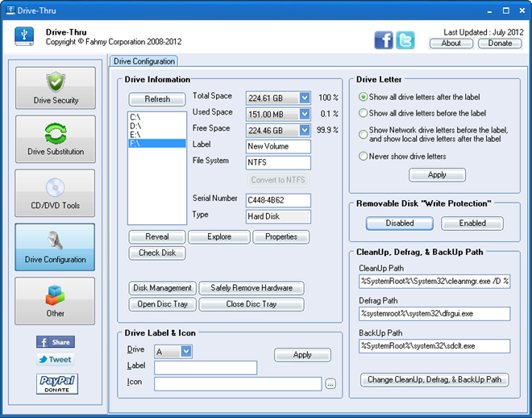Open the Other tools section

55,301
